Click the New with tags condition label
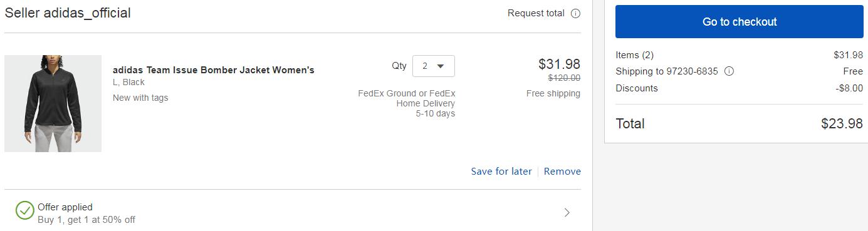 pyautogui.click(x=140, y=98)
